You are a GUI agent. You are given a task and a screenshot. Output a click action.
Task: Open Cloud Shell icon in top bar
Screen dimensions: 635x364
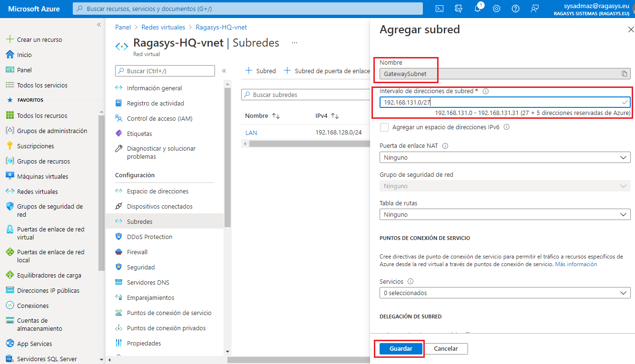click(440, 8)
